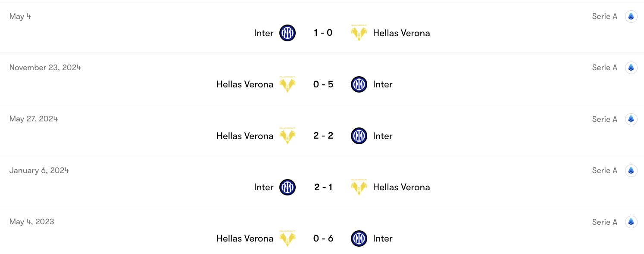The image size is (644, 254).
Task: Click the Inter club crest for May 4 match
Action: 288,33
